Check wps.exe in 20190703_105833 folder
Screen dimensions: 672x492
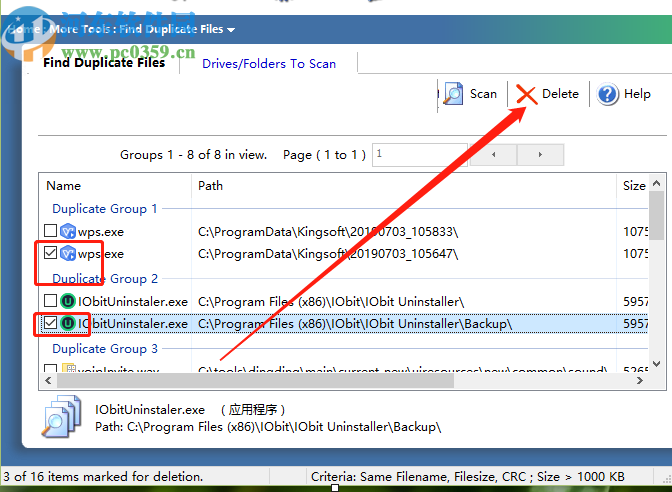51,231
